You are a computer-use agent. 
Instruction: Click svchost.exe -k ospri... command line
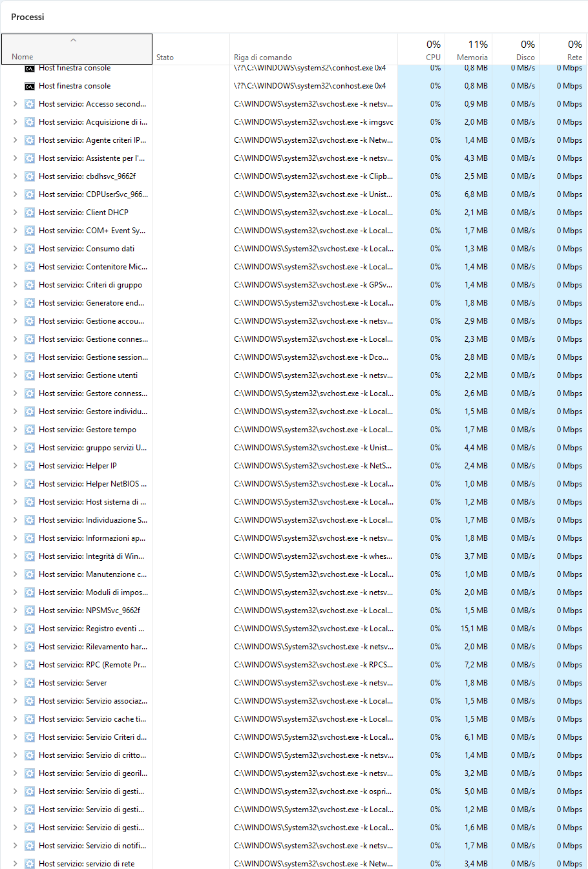tap(313, 791)
